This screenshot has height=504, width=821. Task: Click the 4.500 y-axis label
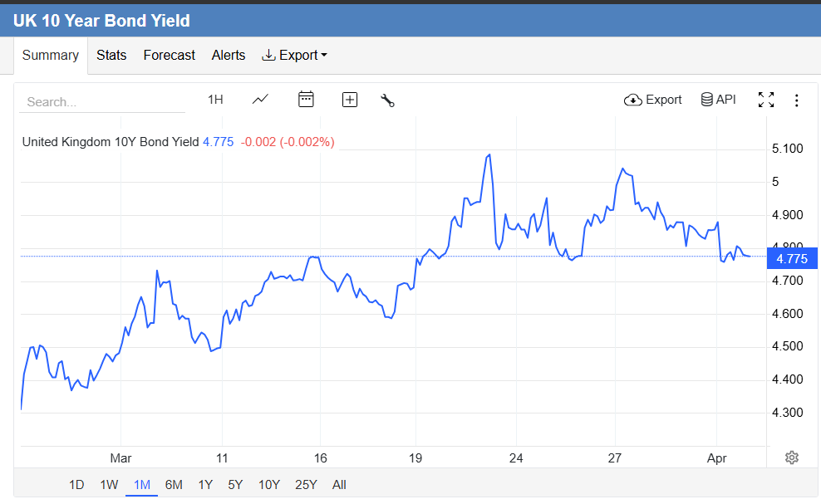[x=788, y=346]
